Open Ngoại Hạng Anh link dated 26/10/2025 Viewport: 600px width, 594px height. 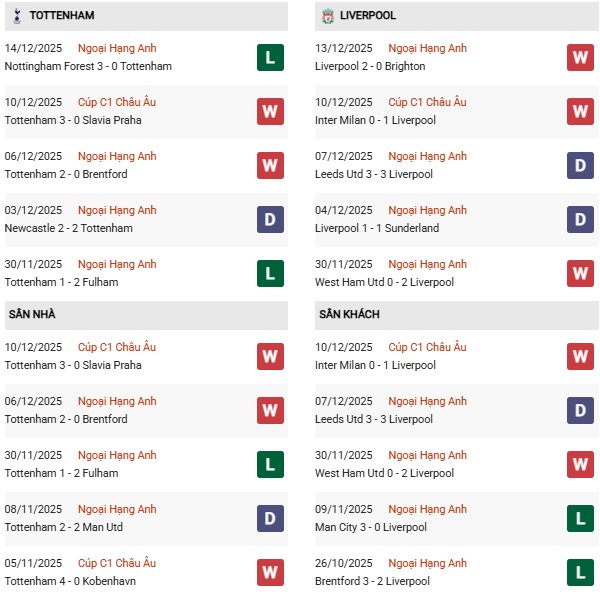428,563
